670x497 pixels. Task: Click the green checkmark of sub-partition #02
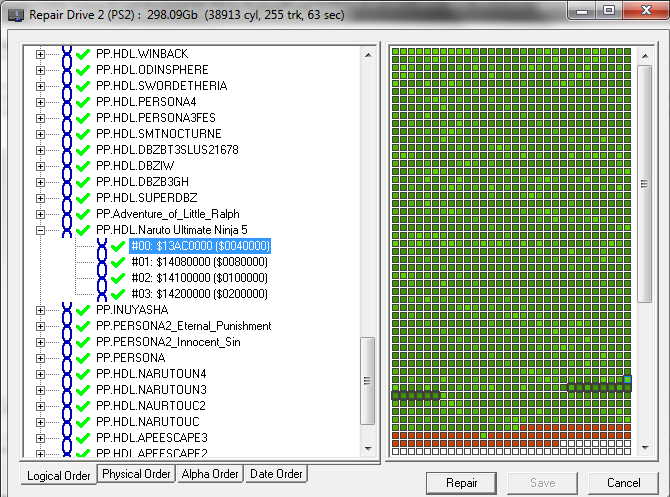pyautogui.click(x=118, y=279)
